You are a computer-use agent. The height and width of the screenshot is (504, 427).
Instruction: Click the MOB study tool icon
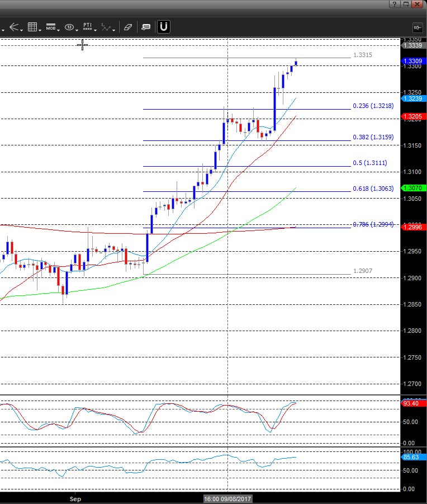[x=51, y=27]
